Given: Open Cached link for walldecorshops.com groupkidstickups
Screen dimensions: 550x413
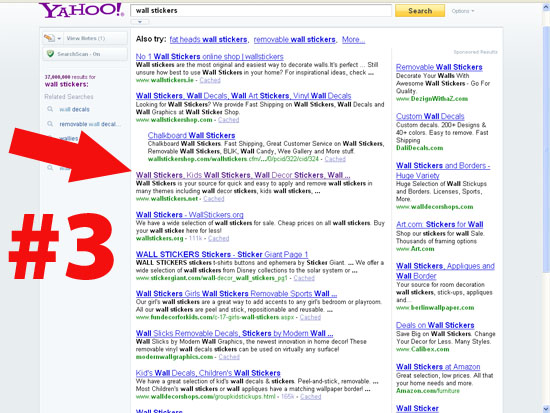Looking at the screenshot, I should [x=310, y=397].
